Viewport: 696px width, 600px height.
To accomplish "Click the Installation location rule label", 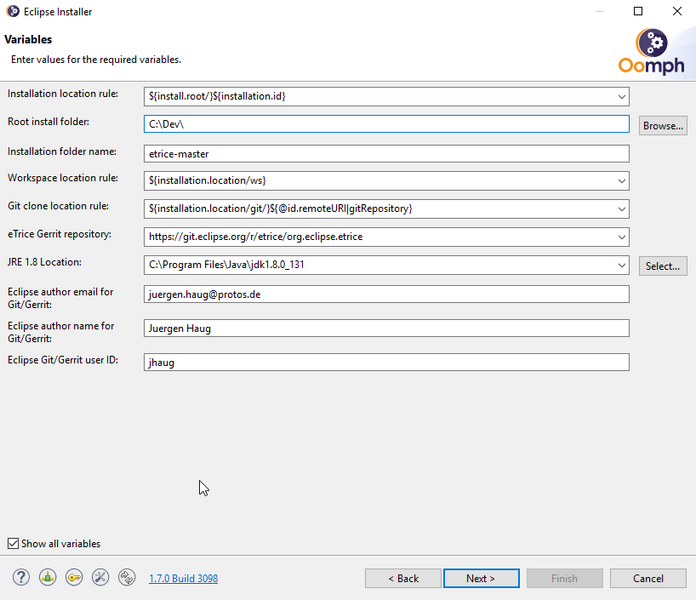I will pyautogui.click(x=63, y=94).
